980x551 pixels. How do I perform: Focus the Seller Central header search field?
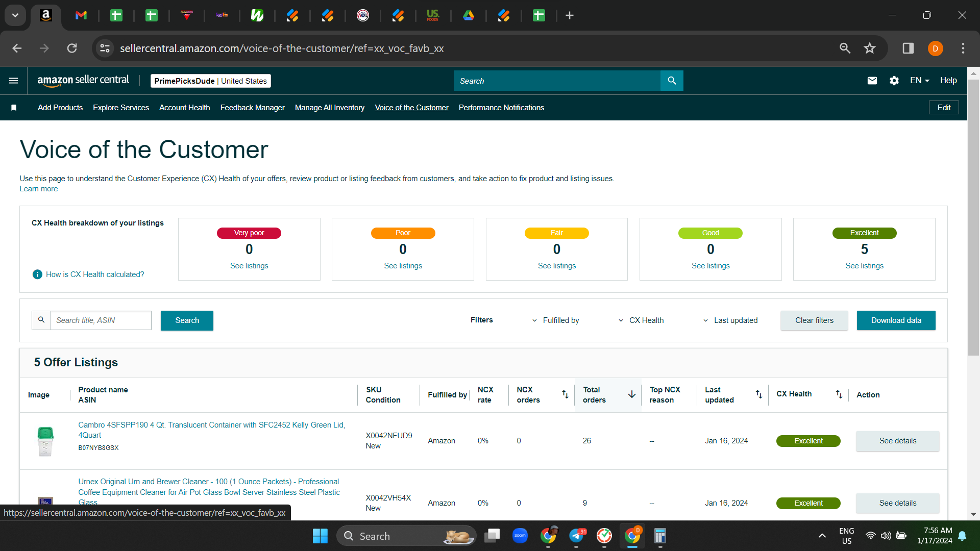(x=557, y=81)
